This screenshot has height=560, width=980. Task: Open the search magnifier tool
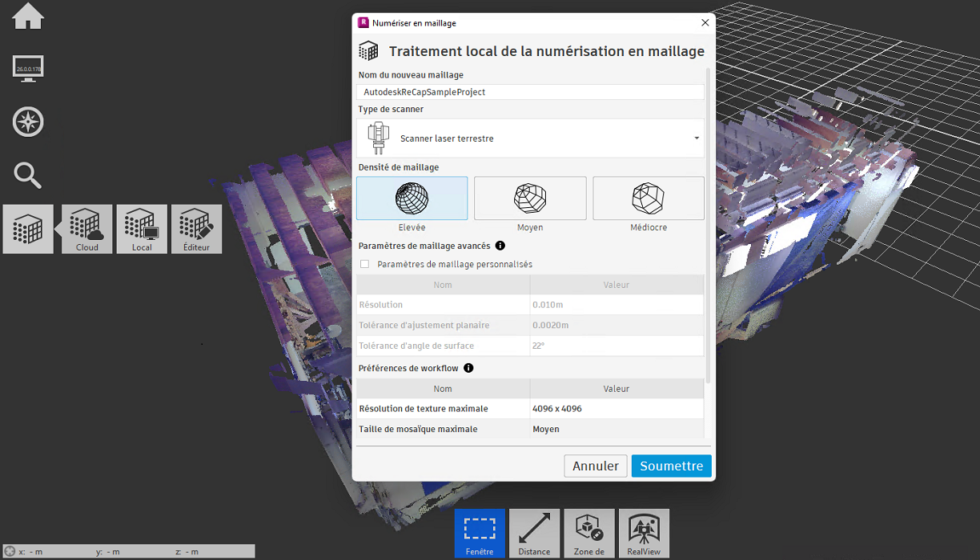coord(28,175)
